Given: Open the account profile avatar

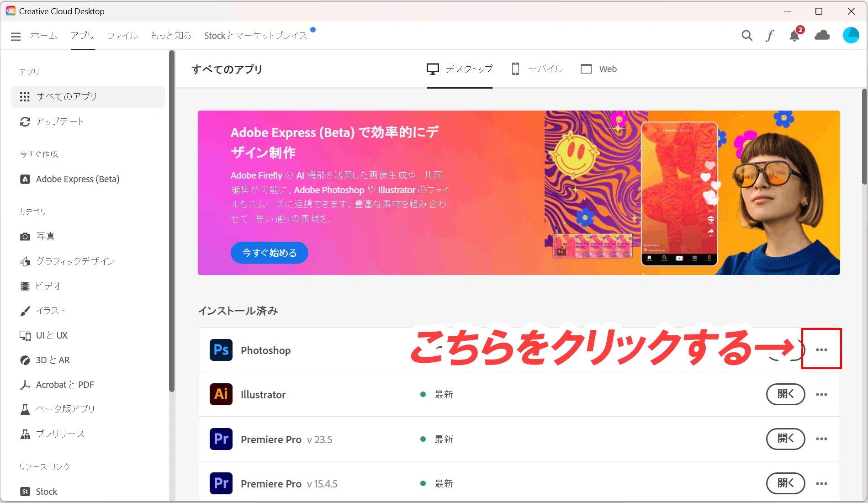Looking at the screenshot, I should pyautogui.click(x=851, y=35).
